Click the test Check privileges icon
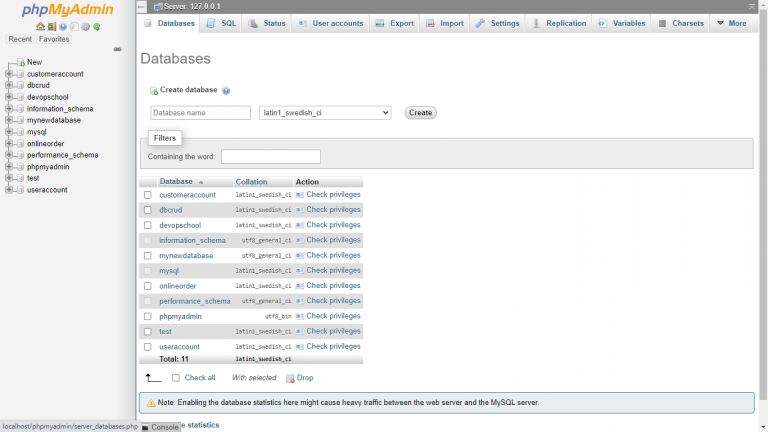 pyautogui.click(x=300, y=331)
